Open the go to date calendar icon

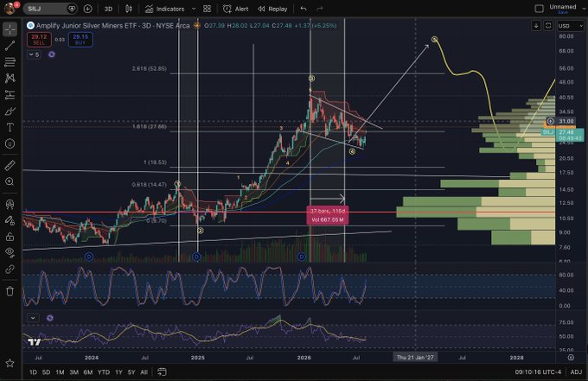[162, 371]
